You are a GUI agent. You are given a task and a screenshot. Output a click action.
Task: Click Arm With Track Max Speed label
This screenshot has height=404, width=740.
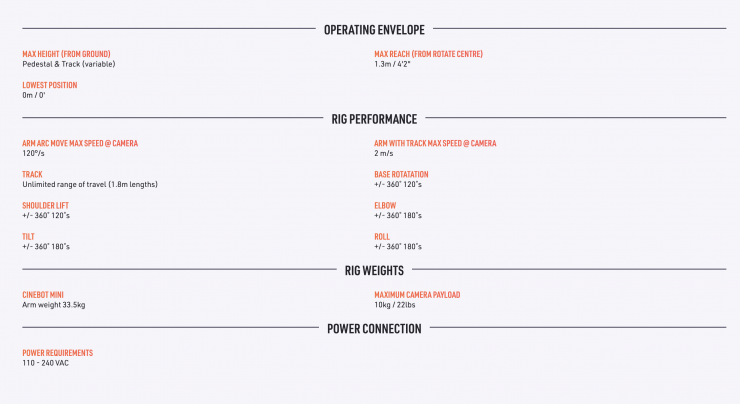click(435, 143)
